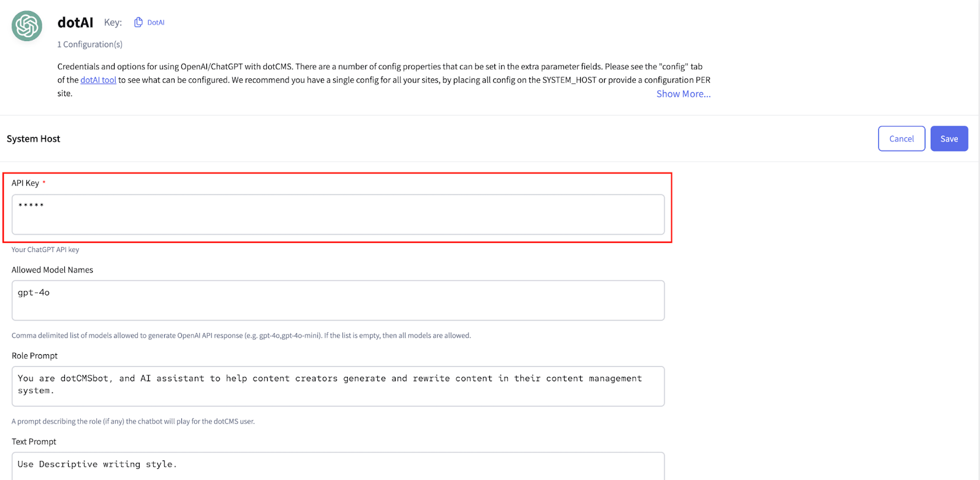Expand description with Show More

[683, 94]
